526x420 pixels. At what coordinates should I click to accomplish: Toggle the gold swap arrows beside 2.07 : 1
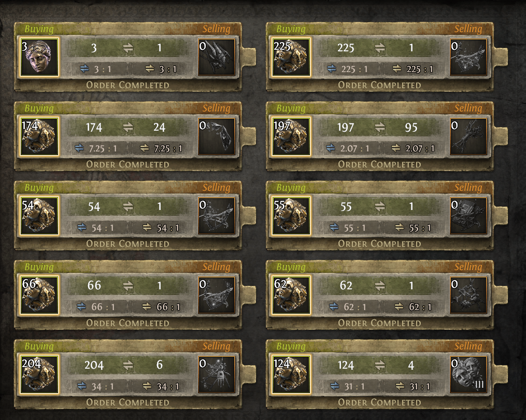pyautogui.click(x=396, y=148)
